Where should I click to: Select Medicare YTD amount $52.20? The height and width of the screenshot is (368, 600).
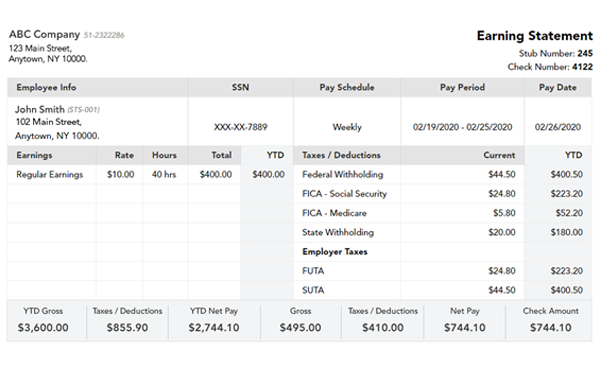click(569, 213)
